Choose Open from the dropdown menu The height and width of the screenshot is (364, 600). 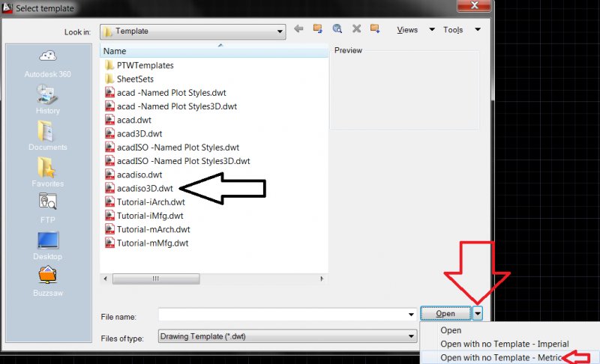coord(451,330)
